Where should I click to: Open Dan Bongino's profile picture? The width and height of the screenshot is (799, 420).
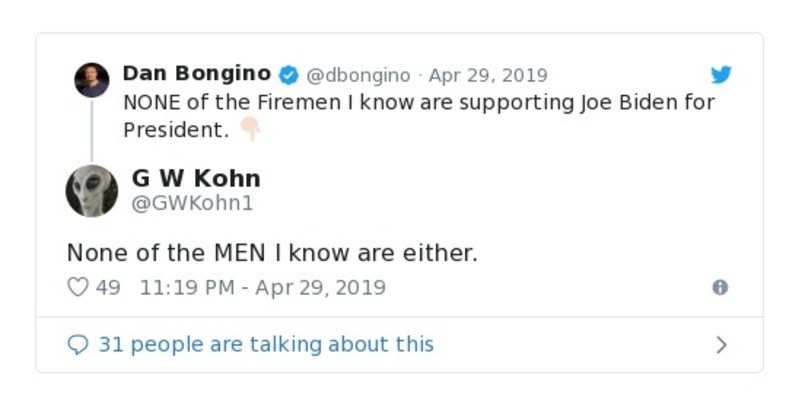(91, 80)
